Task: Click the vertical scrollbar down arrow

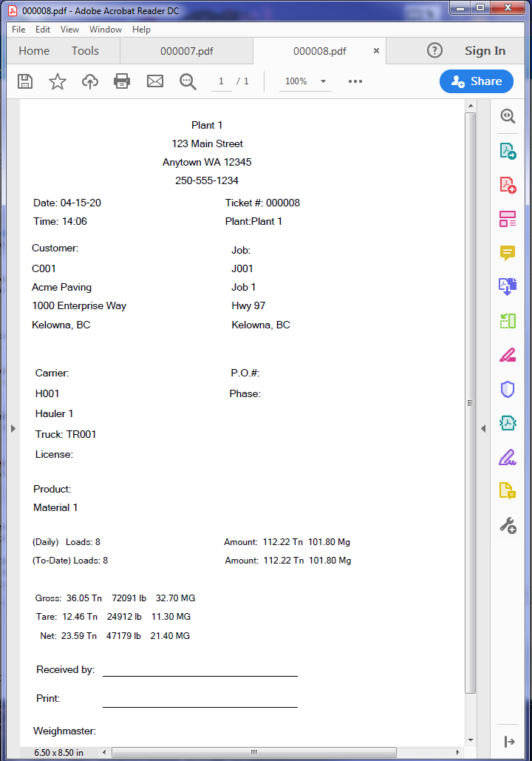Action: pyautogui.click(x=471, y=740)
